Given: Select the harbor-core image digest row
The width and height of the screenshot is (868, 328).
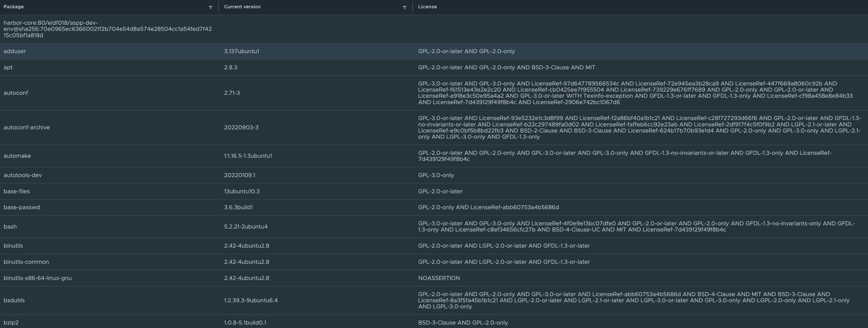Looking at the screenshot, I should pos(108,29).
